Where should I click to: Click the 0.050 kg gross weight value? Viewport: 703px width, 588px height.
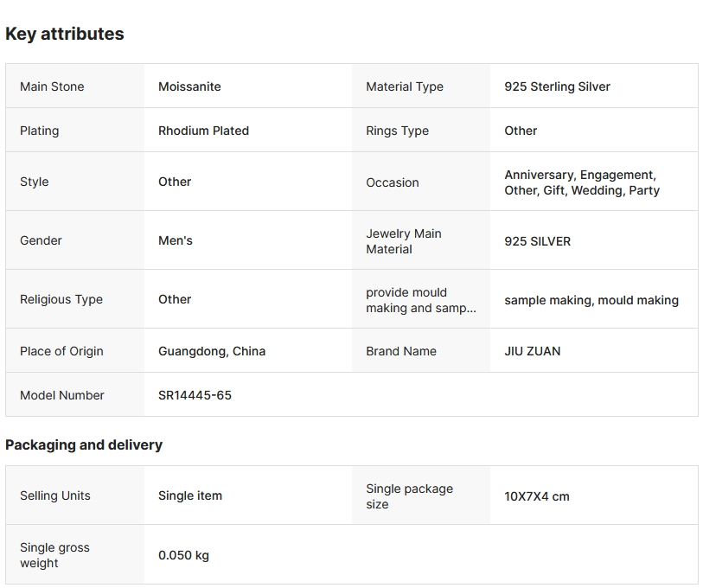tap(183, 555)
